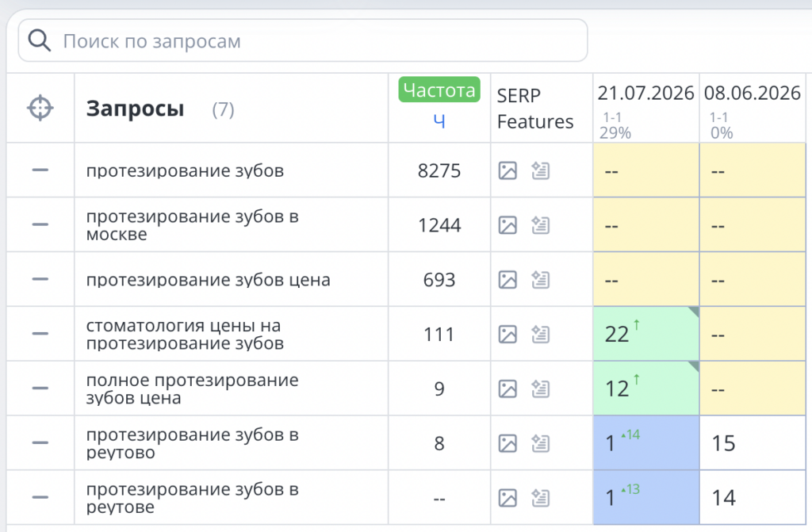Screen dimensions: 812x532
Task: Select query 'полное протезирование зубов цена'
Action: (192, 388)
